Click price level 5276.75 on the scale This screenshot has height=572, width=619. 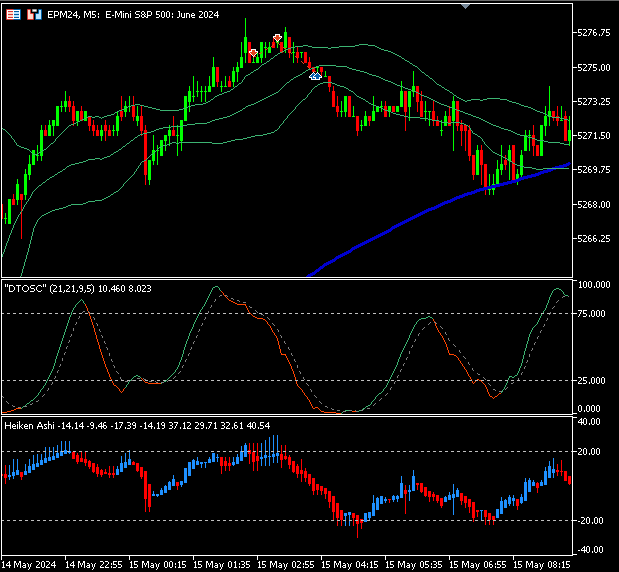[x=594, y=33]
